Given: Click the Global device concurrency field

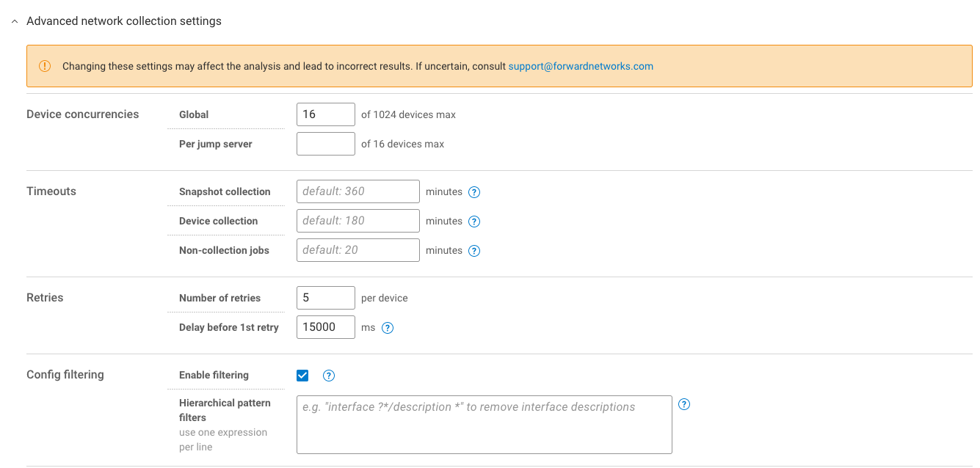Looking at the screenshot, I should (x=325, y=114).
